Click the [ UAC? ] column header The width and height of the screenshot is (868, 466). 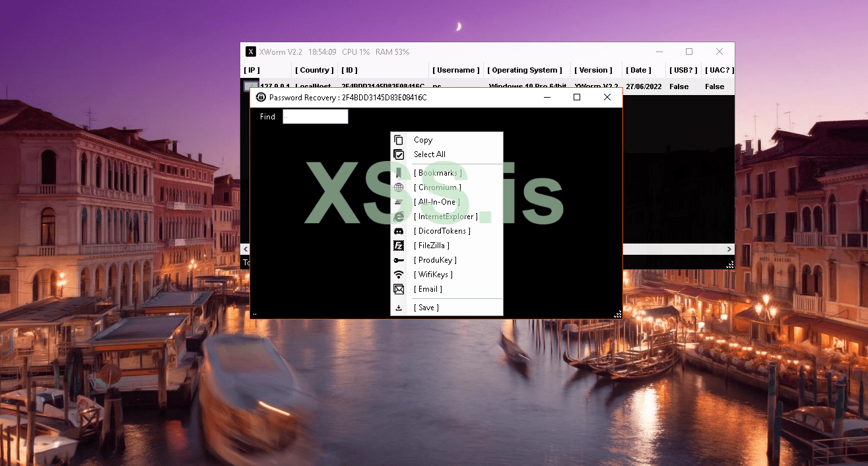click(719, 70)
